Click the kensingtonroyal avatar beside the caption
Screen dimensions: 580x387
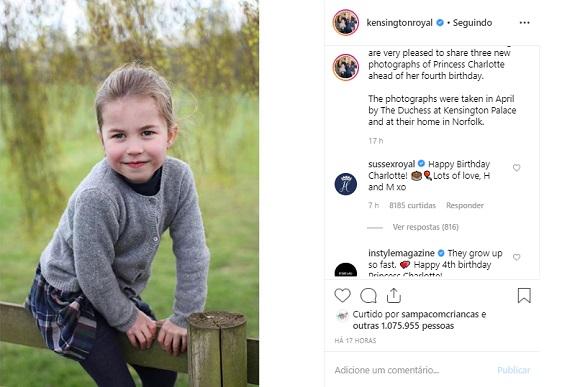coord(346,67)
